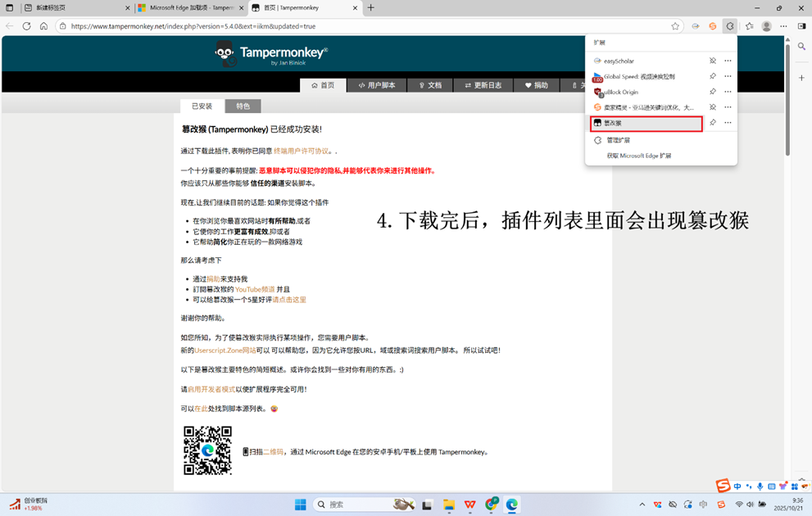812x516 pixels.
Task: Open more options for Global Speed extension
Action: pos(726,75)
